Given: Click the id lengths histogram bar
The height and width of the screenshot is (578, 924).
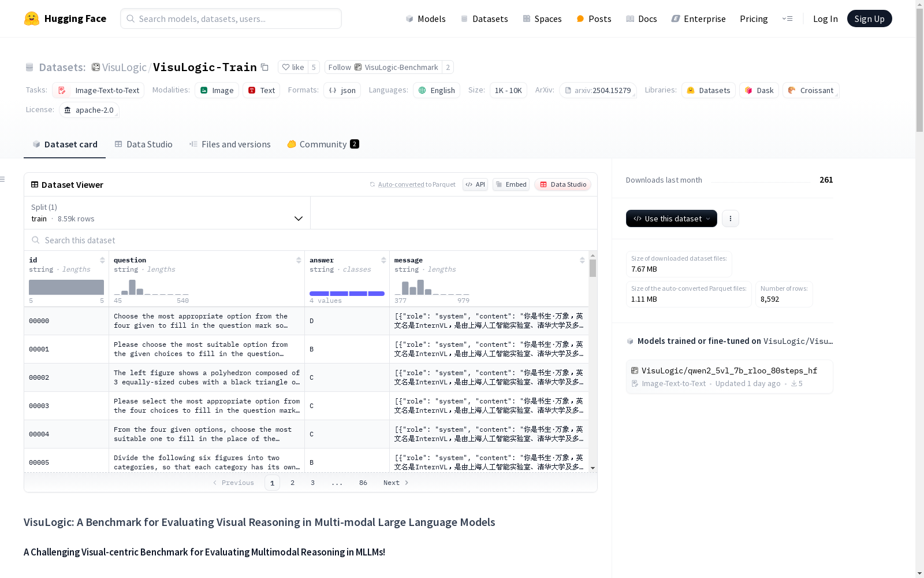Looking at the screenshot, I should tap(66, 287).
